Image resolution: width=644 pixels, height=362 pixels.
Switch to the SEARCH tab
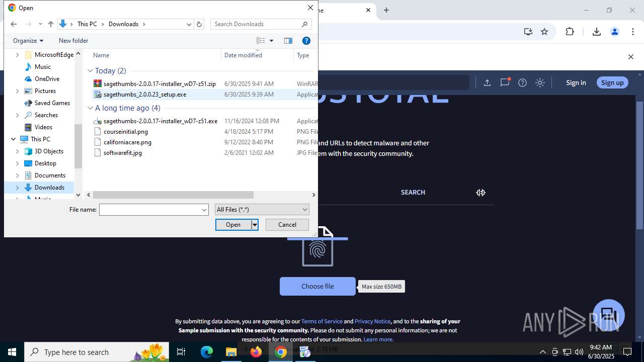coord(413,193)
